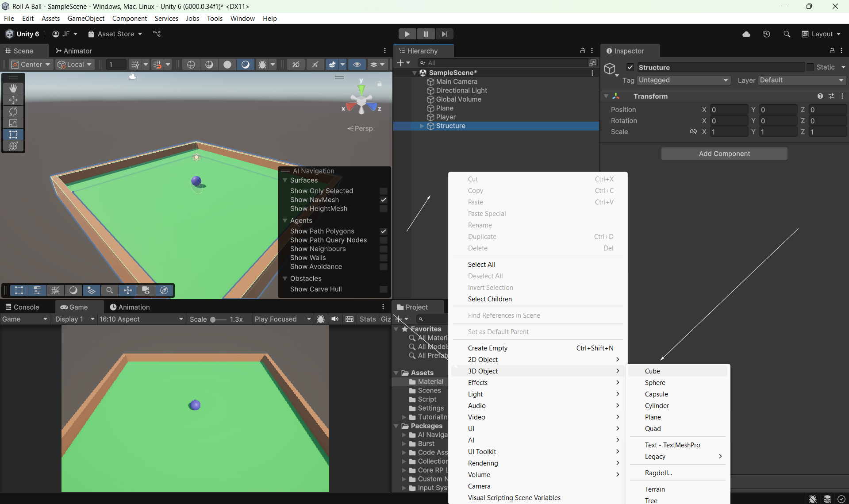Toggle the Show NavMesh checkbox
Image resolution: width=849 pixels, height=504 pixels.
pyautogui.click(x=384, y=200)
